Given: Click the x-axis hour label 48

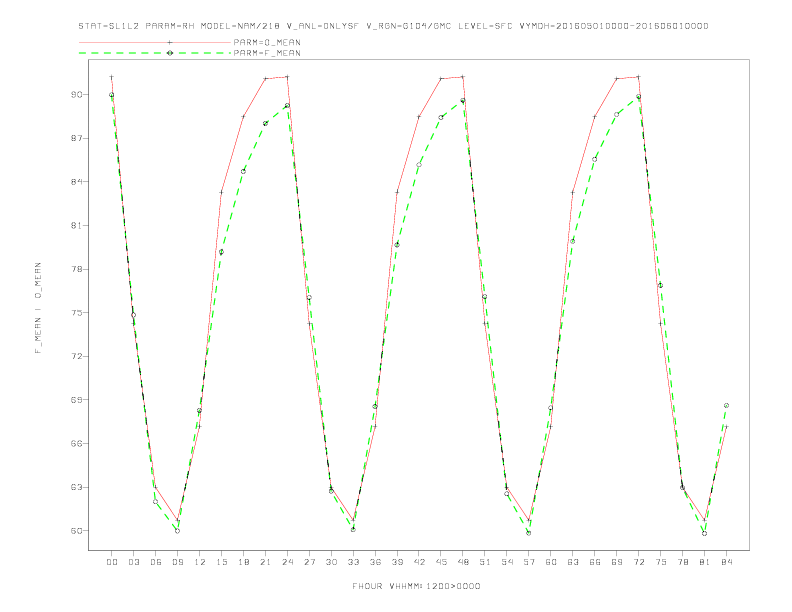Looking at the screenshot, I should (463, 562).
